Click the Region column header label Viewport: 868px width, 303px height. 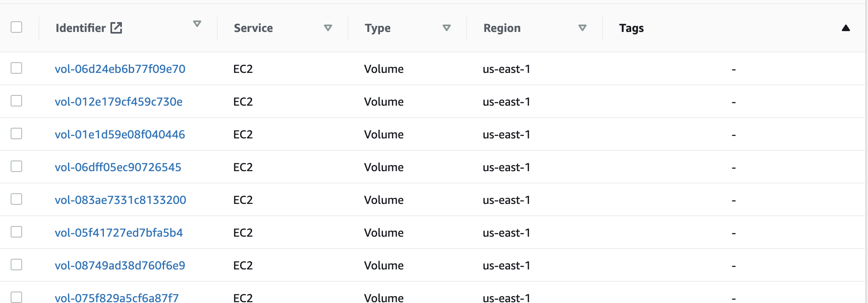[x=502, y=28]
